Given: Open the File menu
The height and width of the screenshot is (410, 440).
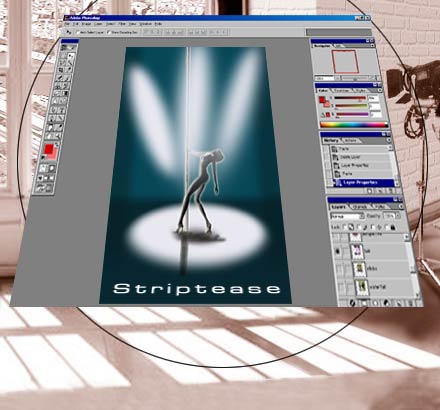Looking at the screenshot, I should point(67,24).
